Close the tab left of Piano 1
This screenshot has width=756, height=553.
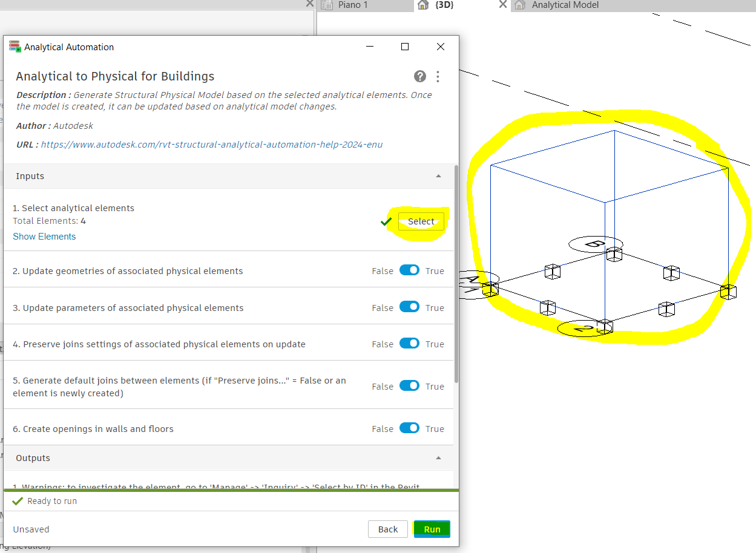coord(310,4)
